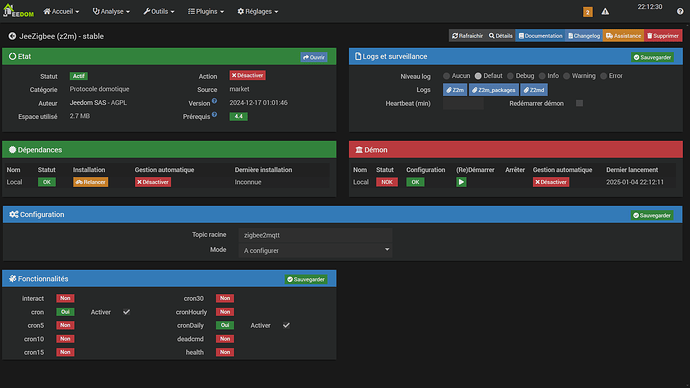Click the help question mark icon
This screenshot has height=388, width=690.
click(x=680, y=11)
